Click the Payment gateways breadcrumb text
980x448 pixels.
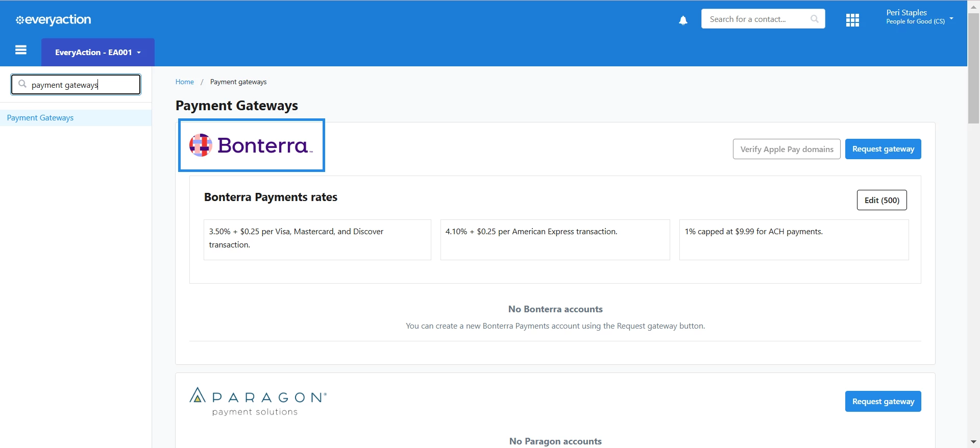238,82
